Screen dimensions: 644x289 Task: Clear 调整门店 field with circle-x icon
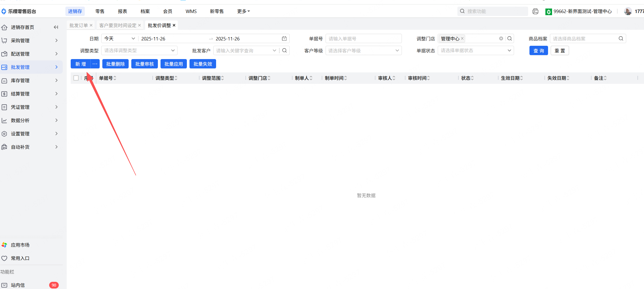click(501, 39)
